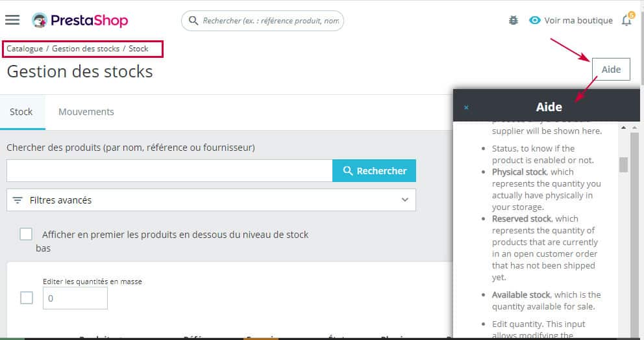
Task: Close the Aide help panel
Action: pos(466,107)
